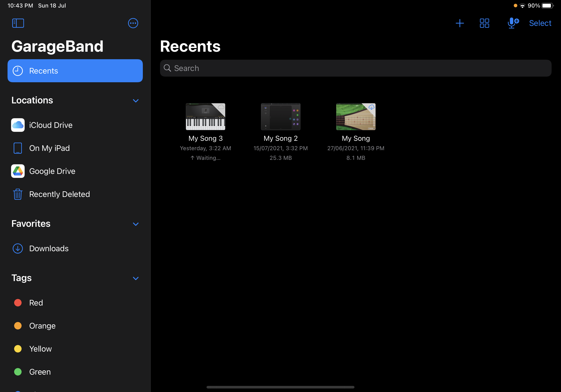Tap the Wi-Fi icon in status bar
The image size is (561, 392).
pyautogui.click(x=522, y=6)
